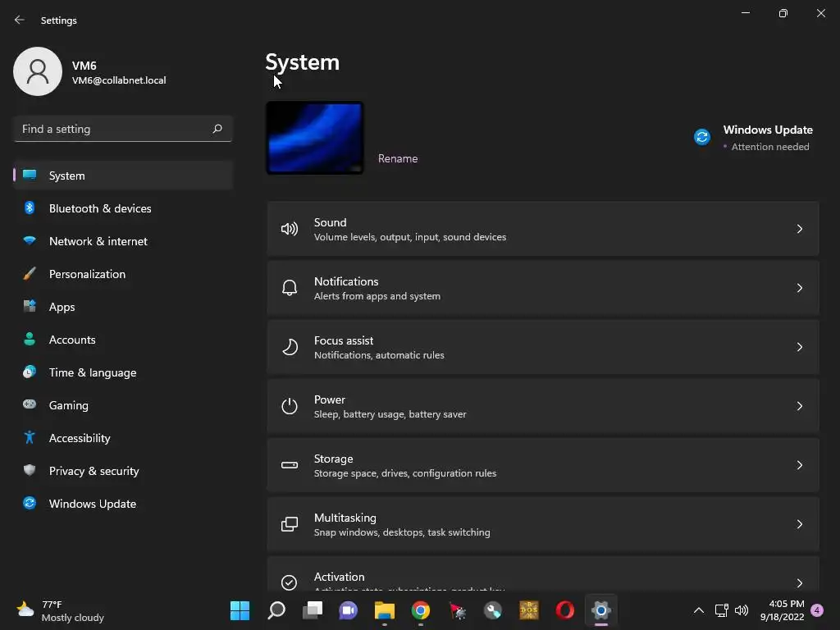Go to Accessibility settings
The height and width of the screenshot is (630, 840).
tap(123, 438)
